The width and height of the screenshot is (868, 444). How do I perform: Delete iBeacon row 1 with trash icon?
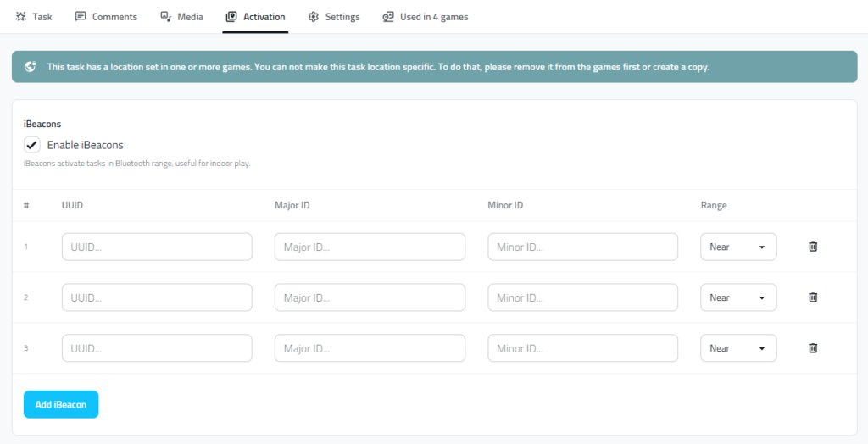click(x=812, y=247)
